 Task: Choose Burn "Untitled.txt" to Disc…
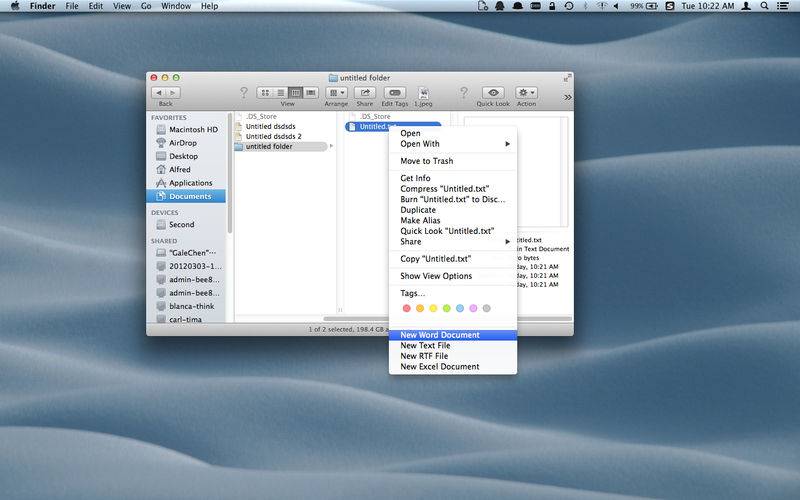point(453,199)
